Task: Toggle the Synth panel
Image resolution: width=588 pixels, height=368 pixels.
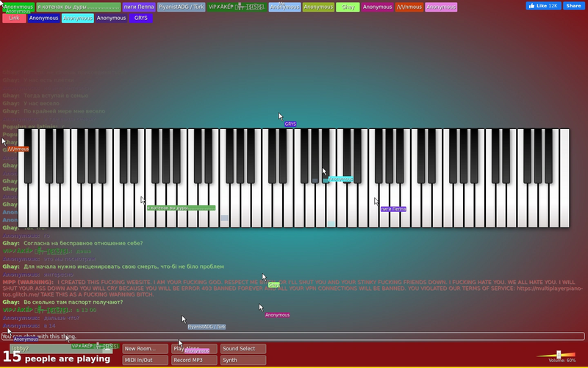Action: (243, 360)
